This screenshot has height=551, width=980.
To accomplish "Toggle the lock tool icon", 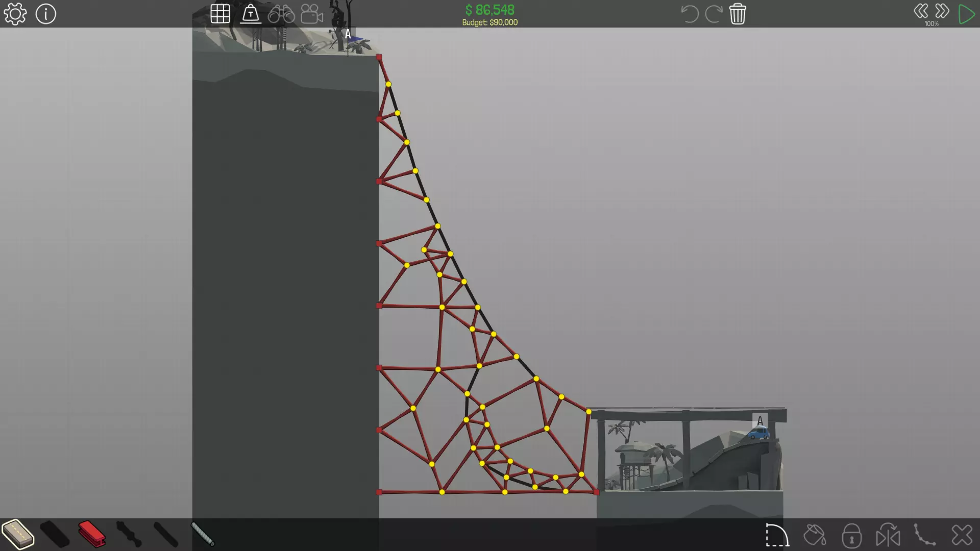I will [851, 535].
